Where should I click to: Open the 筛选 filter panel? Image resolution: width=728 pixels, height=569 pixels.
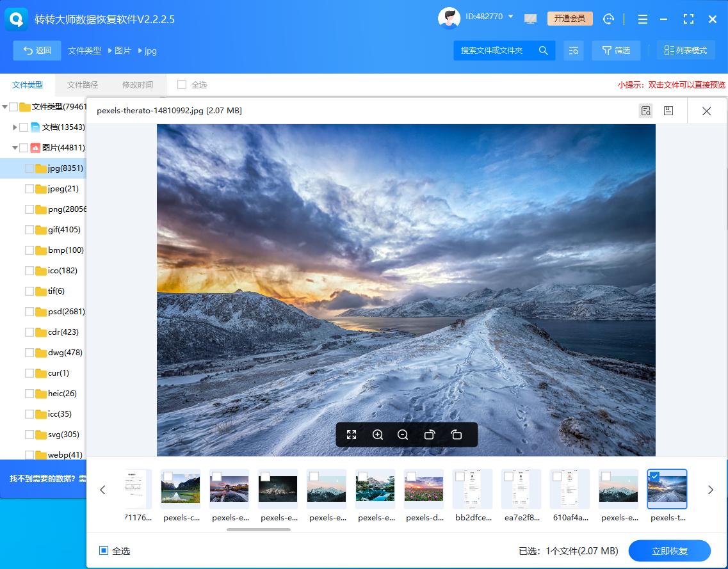[615, 50]
